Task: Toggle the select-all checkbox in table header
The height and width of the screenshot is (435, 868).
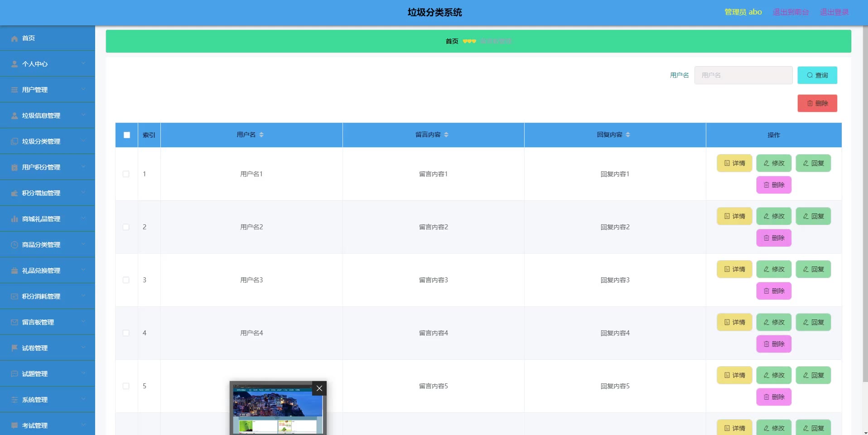Action: pos(127,135)
